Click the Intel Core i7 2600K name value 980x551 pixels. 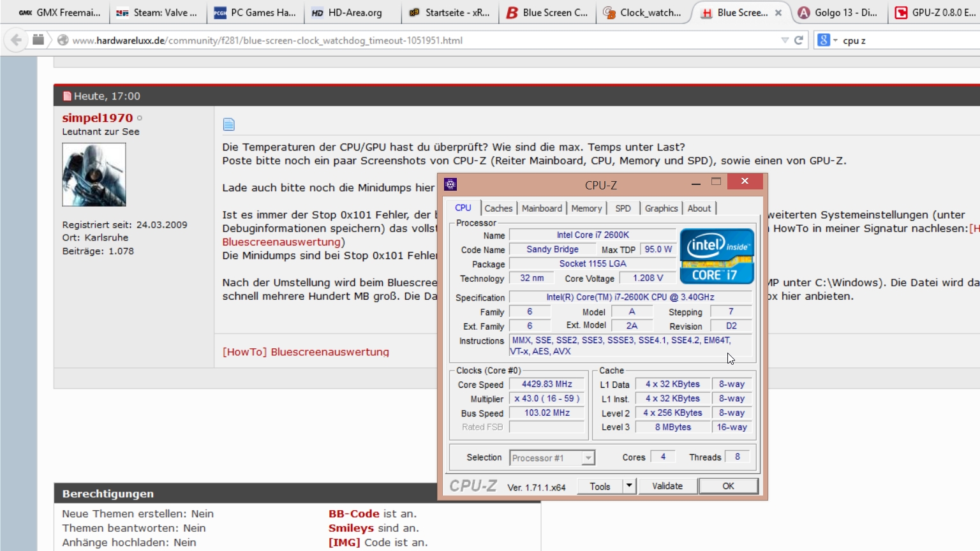[593, 235]
